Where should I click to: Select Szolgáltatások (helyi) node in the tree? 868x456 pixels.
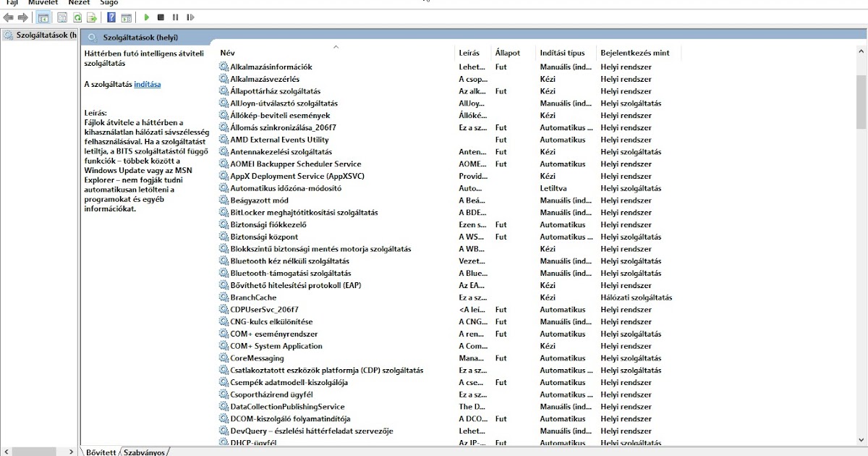tap(39, 35)
